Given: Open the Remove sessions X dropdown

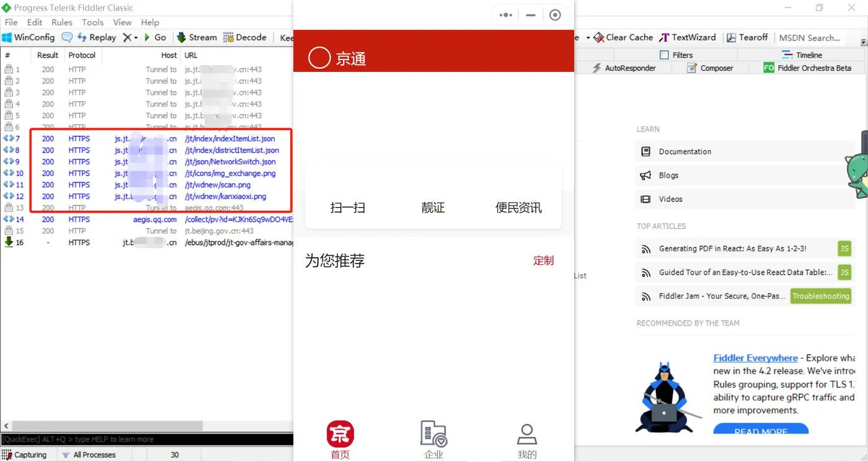Looking at the screenshot, I should 130,37.
